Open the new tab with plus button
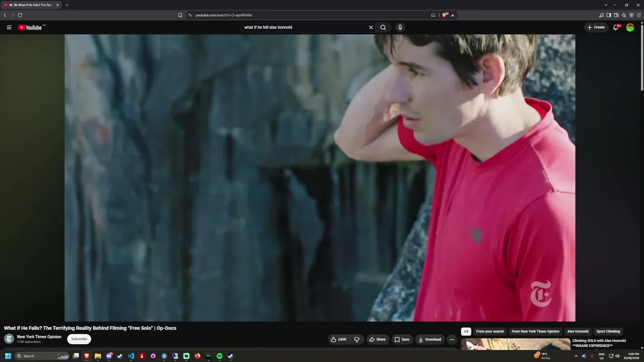The height and width of the screenshot is (362, 644). (x=67, y=5)
